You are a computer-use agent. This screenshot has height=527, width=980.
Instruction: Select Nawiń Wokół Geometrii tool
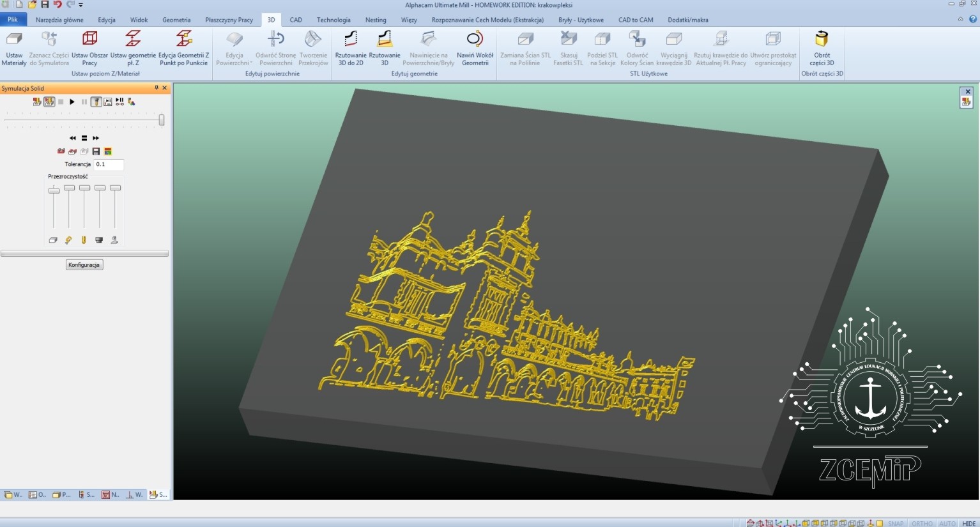point(475,49)
